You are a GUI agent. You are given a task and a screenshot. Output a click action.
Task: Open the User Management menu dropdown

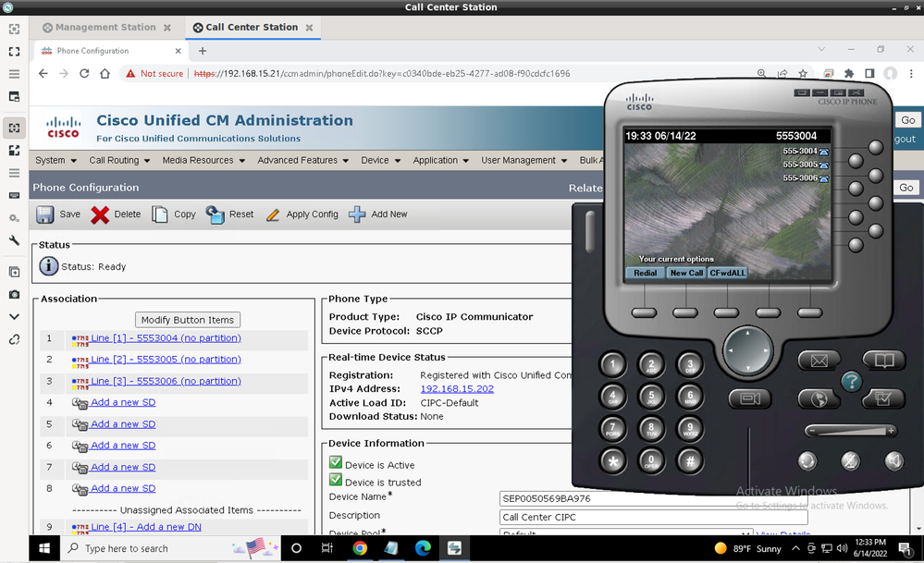pos(524,160)
